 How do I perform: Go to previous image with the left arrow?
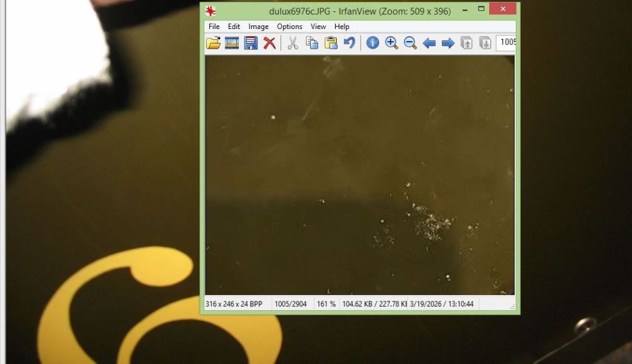[x=429, y=43]
